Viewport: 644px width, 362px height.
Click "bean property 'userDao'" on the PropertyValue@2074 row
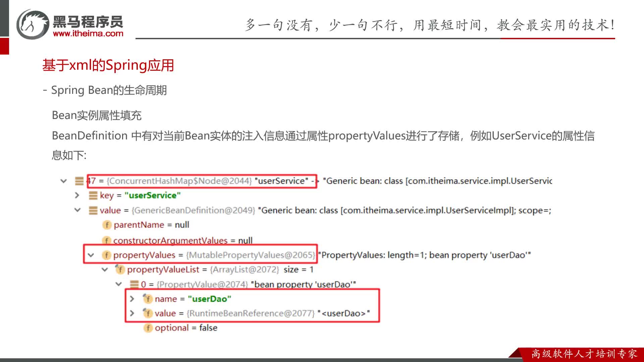click(x=303, y=284)
